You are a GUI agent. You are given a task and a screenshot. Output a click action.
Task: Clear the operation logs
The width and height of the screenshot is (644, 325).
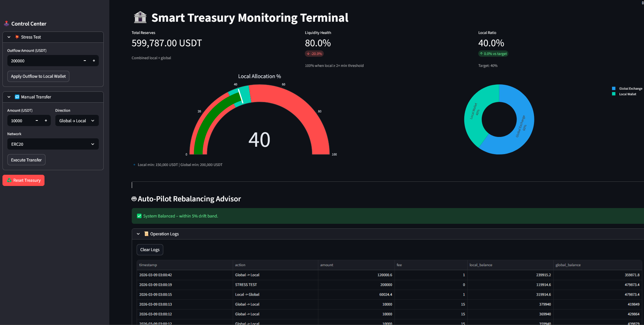150,250
